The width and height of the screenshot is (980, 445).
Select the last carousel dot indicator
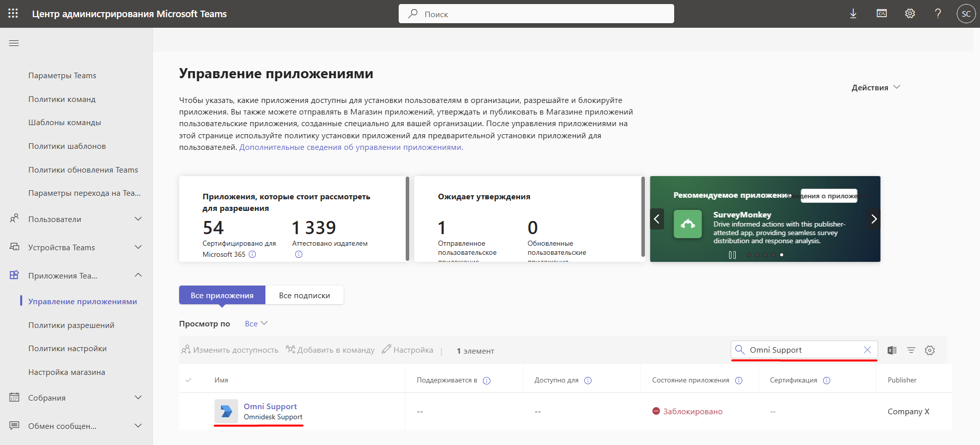(782, 255)
